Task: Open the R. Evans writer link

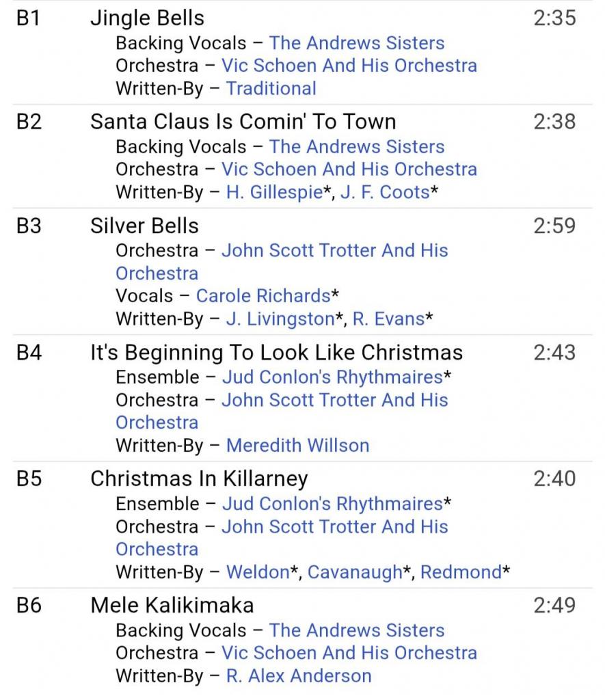Action: pyautogui.click(x=388, y=319)
